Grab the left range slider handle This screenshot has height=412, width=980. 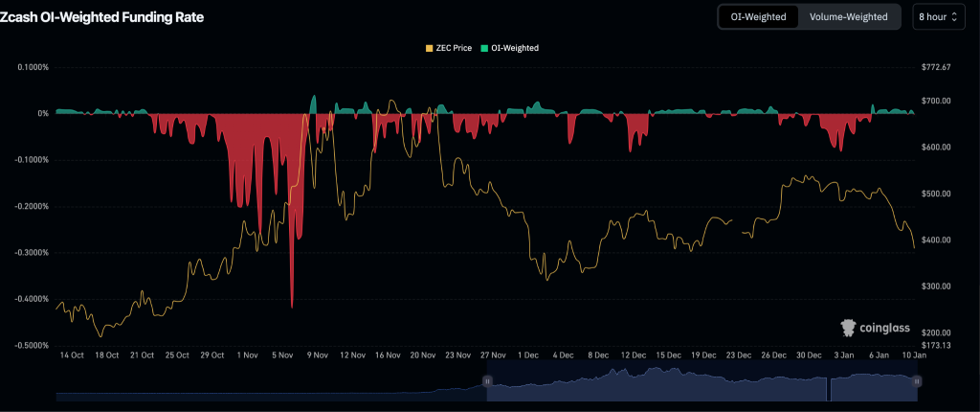click(x=487, y=380)
